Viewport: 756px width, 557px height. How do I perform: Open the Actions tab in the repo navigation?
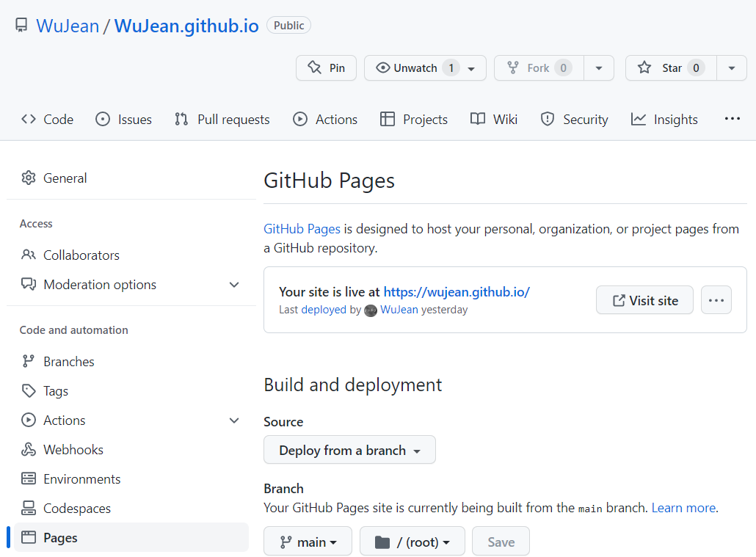tap(325, 119)
